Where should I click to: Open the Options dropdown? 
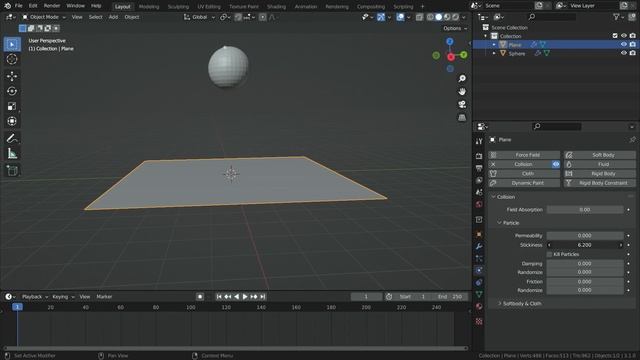tap(455, 29)
